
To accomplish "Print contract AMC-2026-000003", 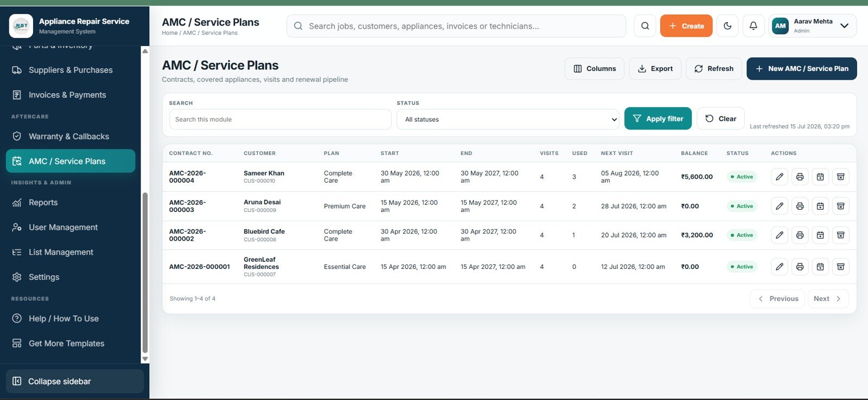I will tap(800, 206).
